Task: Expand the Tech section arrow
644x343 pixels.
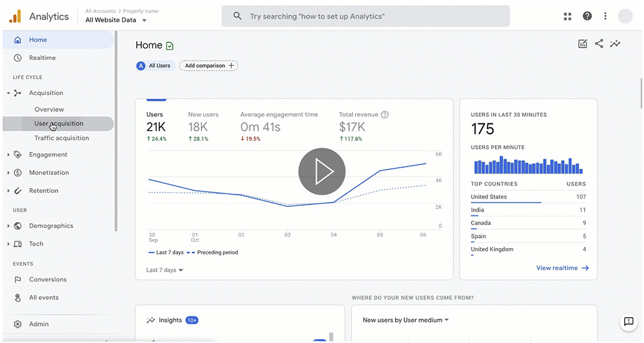Action: pyautogui.click(x=8, y=244)
